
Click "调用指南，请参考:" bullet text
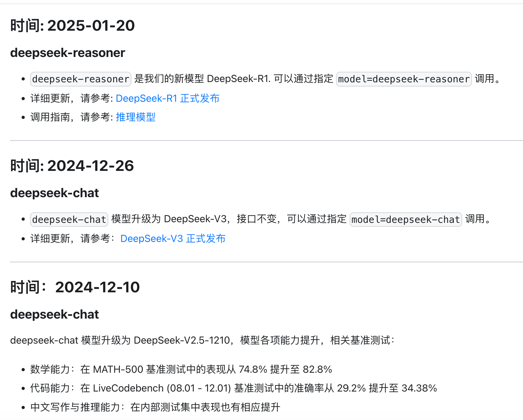click(72, 117)
